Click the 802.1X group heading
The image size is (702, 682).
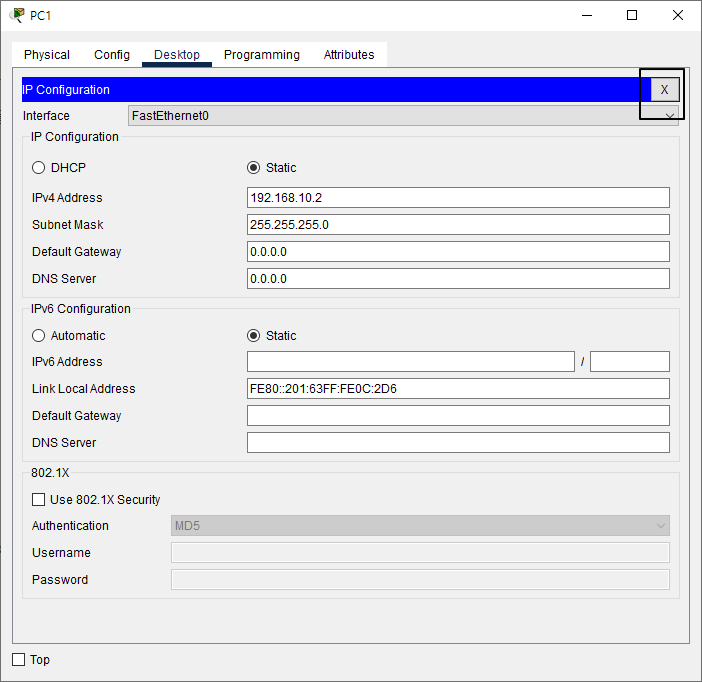(x=50, y=473)
